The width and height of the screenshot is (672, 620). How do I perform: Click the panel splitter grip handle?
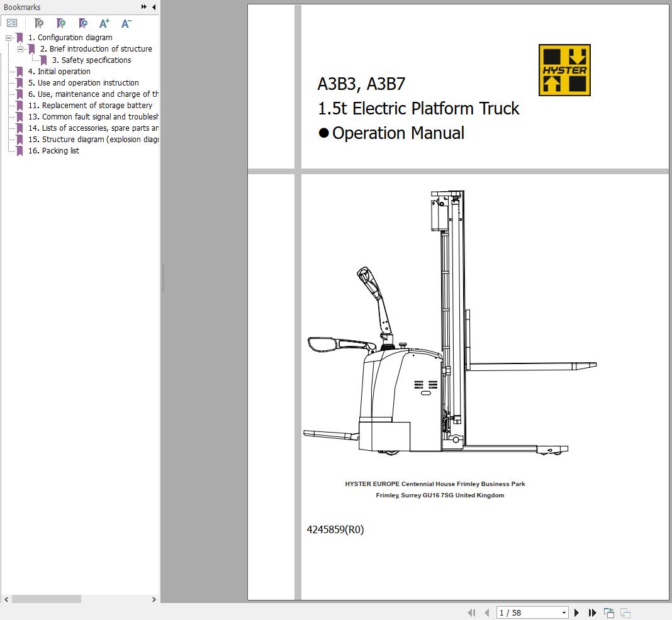[x=164, y=278]
